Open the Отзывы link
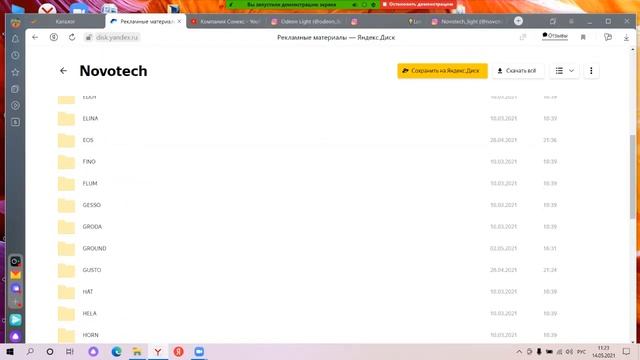This screenshot has width=640, height=360. click(x=555, y=36)
